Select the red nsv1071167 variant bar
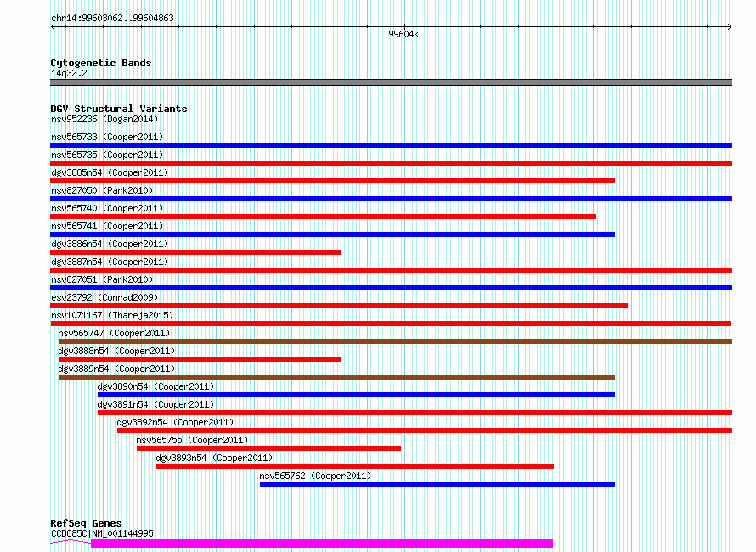756x552 pixels. coord(391,324)
